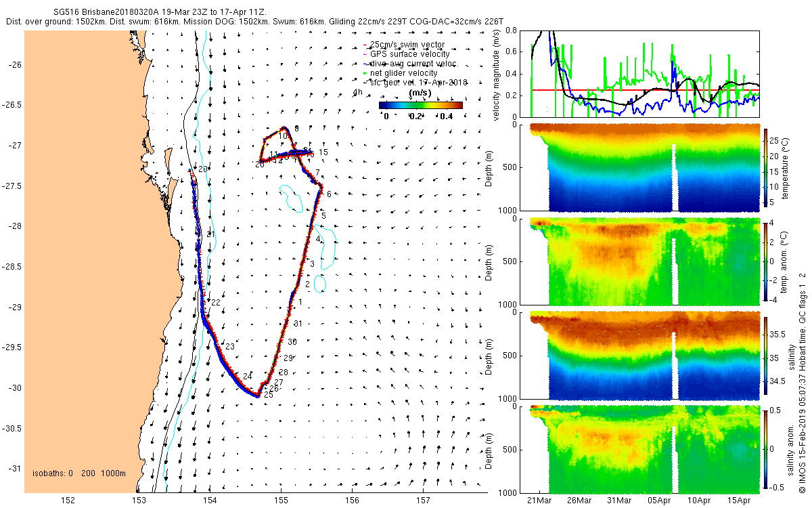812x508 pixels.
Task: Click the '10Apr' date axis label
Action: 700,501
